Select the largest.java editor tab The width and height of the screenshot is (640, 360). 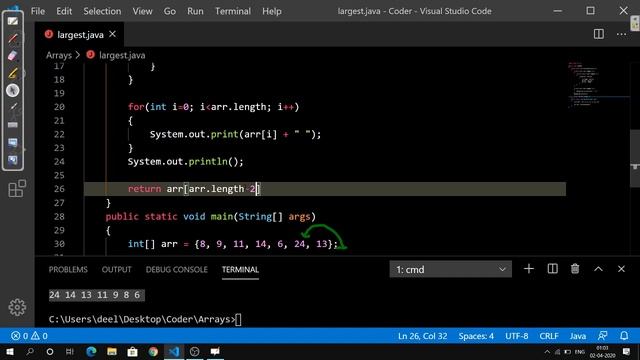pyautogui.click(x=80, y=35)
